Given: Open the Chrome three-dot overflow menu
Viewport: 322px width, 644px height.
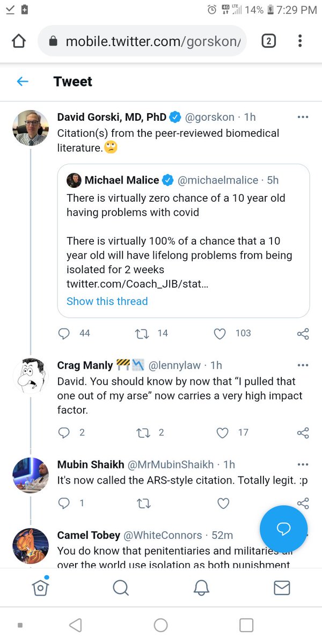Looking at the screenshot, I should click(x=300, y=41).
